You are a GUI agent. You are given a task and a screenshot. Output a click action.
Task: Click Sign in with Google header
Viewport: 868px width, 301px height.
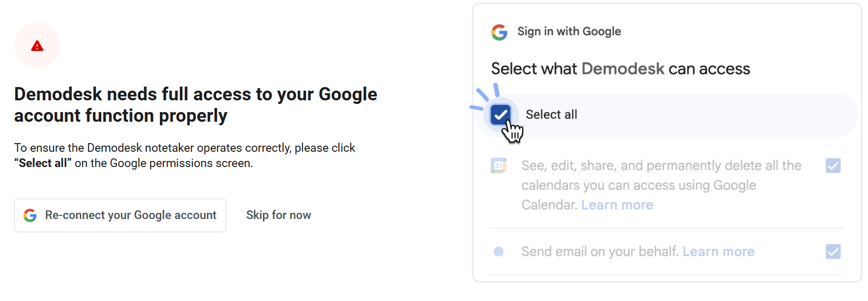pyautogui.click(x=569, y=32)
